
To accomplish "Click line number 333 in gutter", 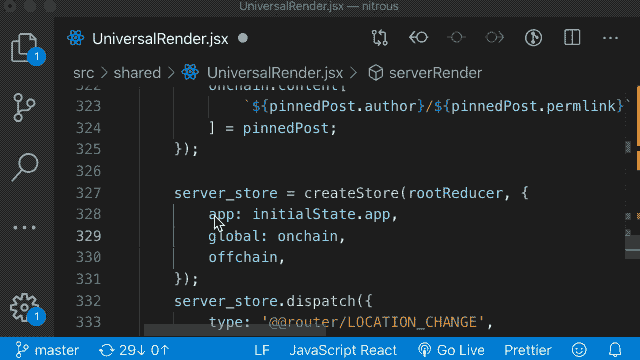I will click(x=88, y=322).
